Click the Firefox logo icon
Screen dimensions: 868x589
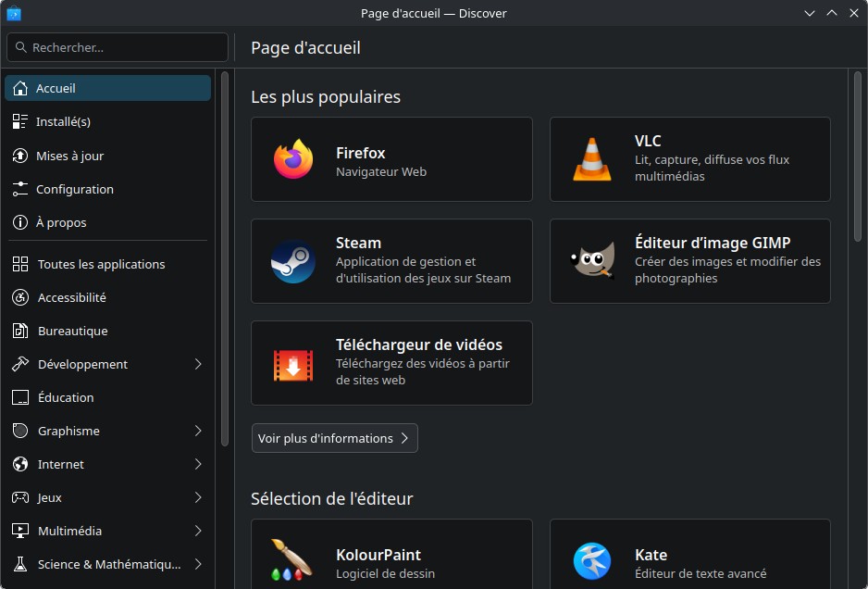(x=293, y=159)
